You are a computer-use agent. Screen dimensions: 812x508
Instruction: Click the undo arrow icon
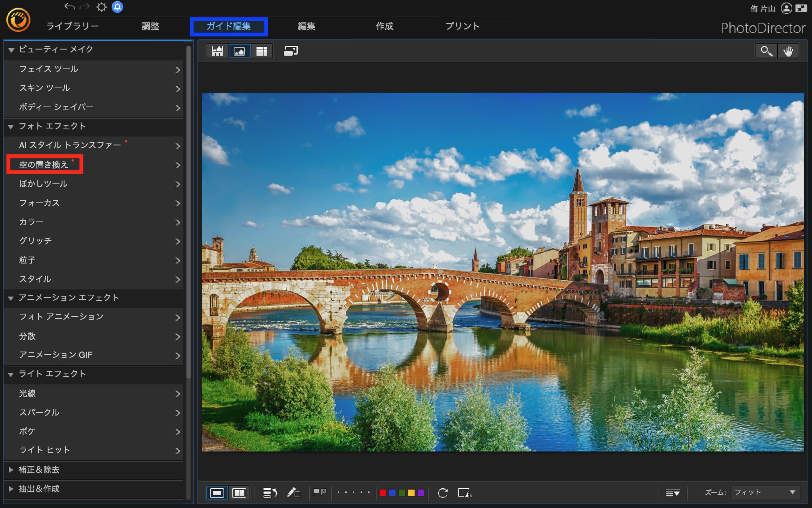coord(70,7)
